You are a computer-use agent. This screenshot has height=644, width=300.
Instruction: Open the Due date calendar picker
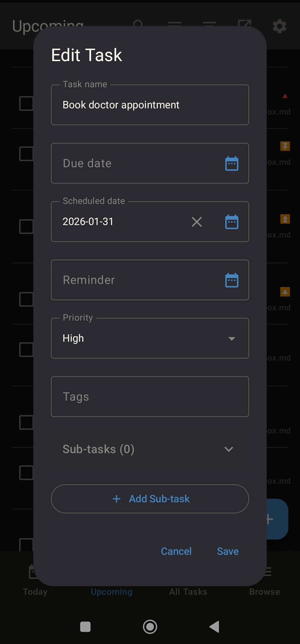(x=232, y=163)
